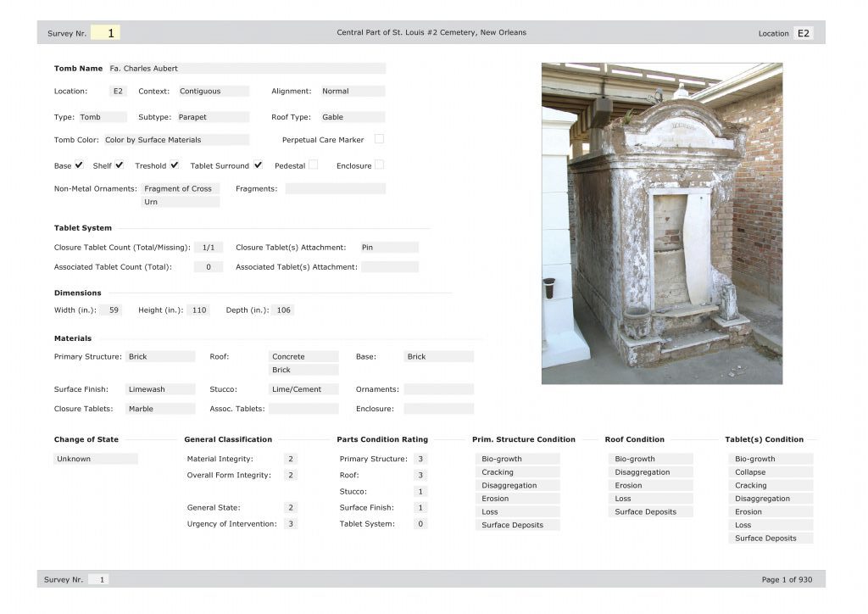This screenshot has height=614, width=868.
Task: Tick the Enclosure checkbox
Action: tap(379, 165)
